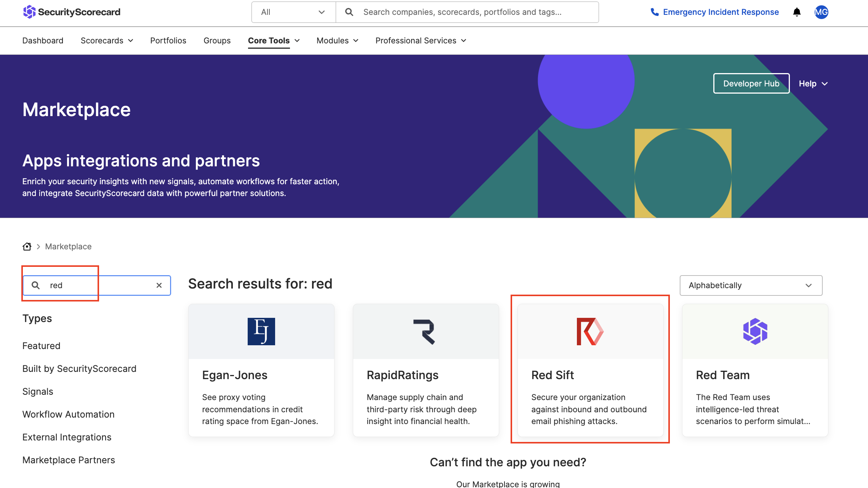The image size is (868, 488).
Task: Click the Marketplace breadcrumb link
Action: [68, 246]
